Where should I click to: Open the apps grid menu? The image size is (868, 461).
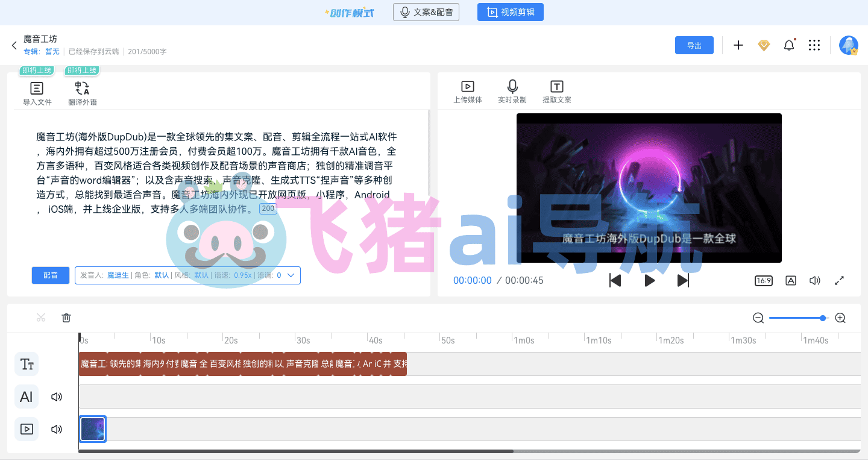pyautogui.click(x=814, y=45)
